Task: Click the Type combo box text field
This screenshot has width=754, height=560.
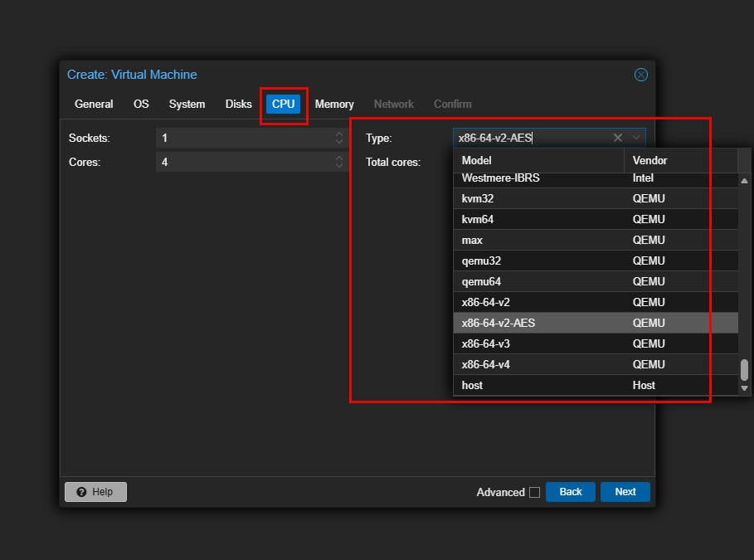Action: click(x=533, y=138)
